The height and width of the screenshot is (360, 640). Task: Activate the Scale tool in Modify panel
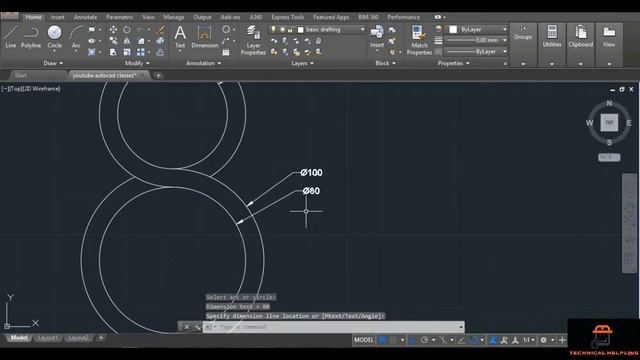(127, 52)
